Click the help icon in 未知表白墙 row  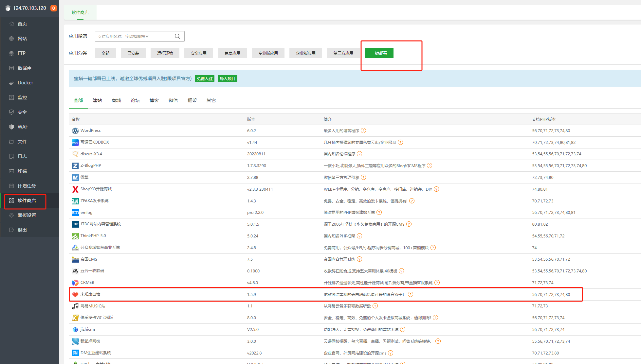(x=411, y=294)
